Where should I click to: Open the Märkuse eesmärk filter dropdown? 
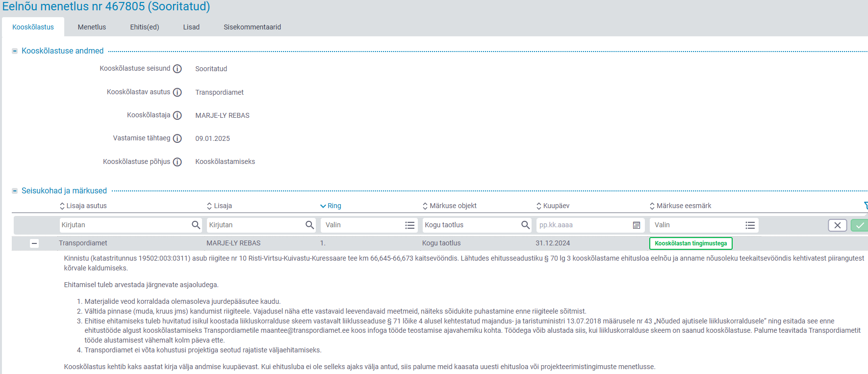pos(704,225)
